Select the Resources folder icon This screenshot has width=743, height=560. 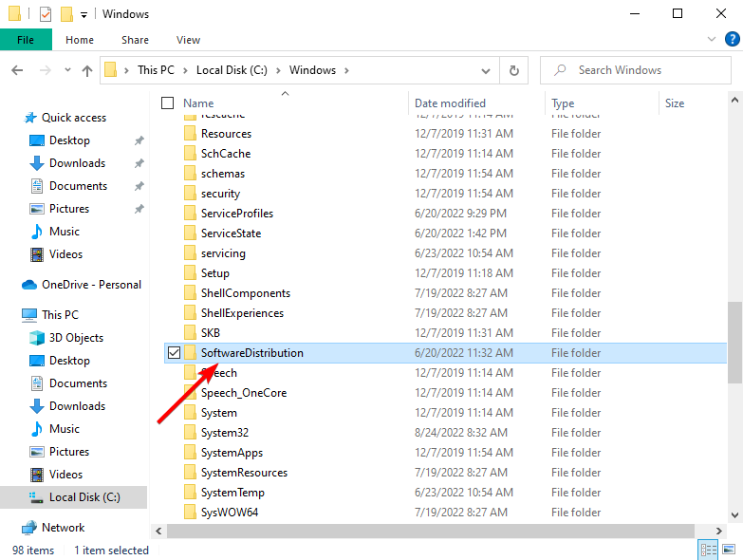190,134
